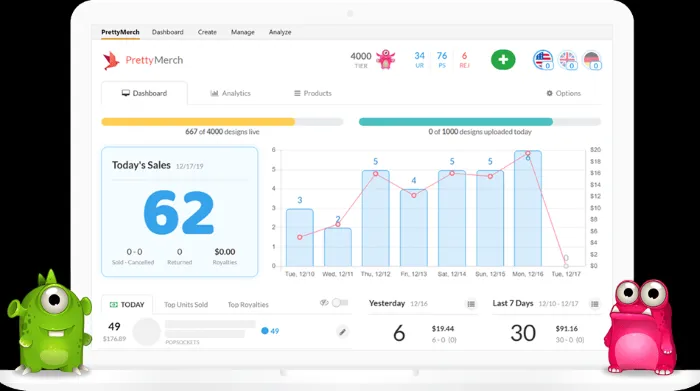Click the pencil edit icon on product row

tap(342, 332)
